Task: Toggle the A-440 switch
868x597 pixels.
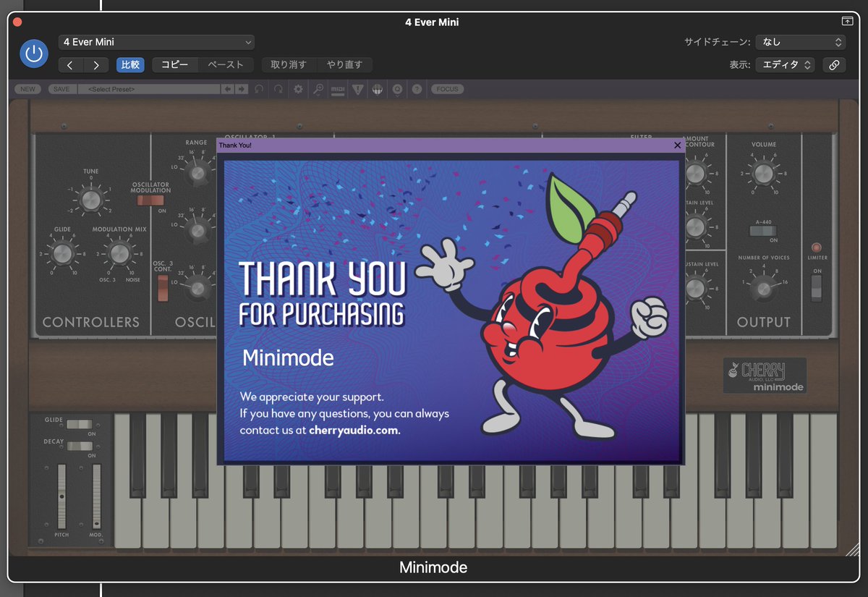Action: [x=763, y=231]
